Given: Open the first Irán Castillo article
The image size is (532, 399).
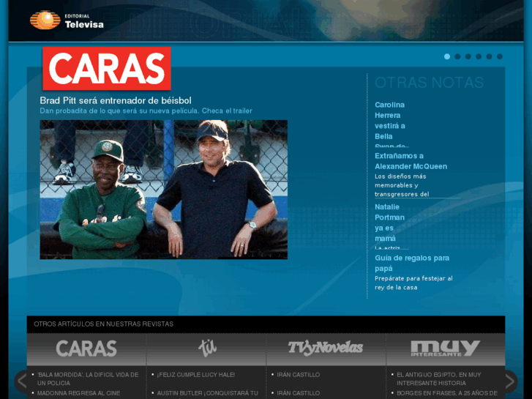Looking at the screenshot, I should (x=299, y=375).
